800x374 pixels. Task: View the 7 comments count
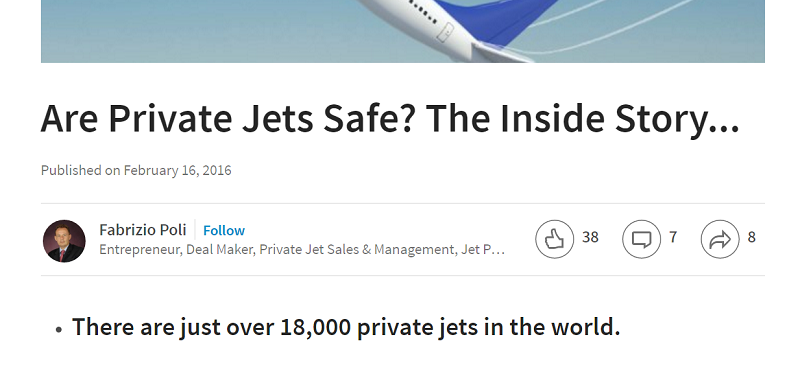coord(673,237)
